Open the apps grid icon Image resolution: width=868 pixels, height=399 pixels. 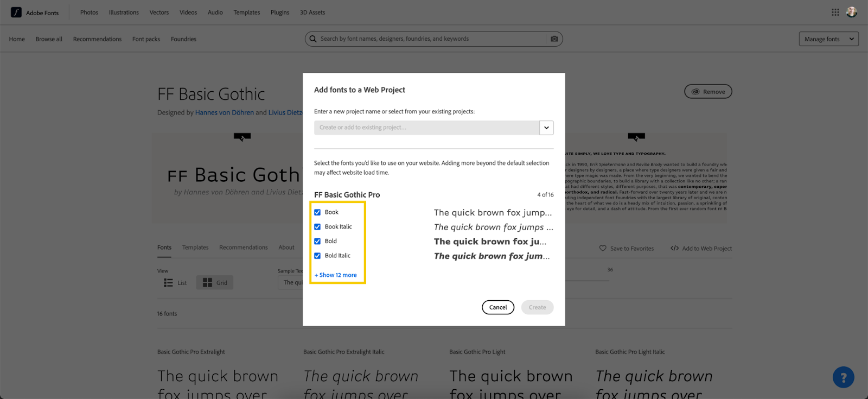[835, 12]
